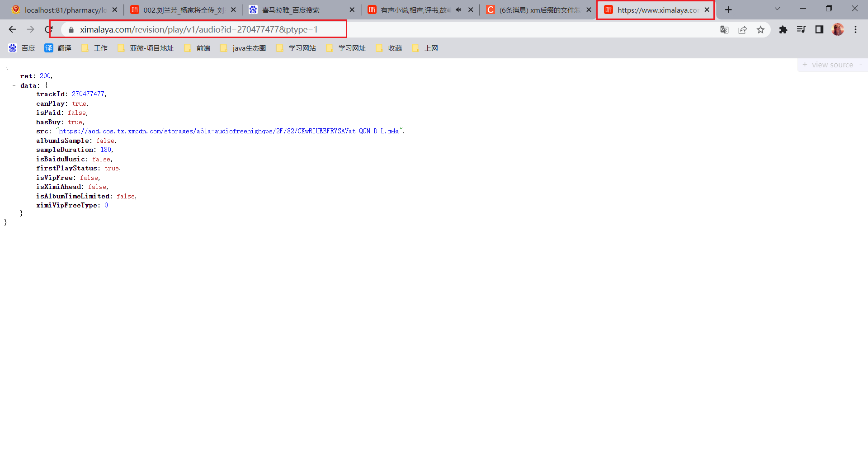
Task: Close the active ximalaya tab
Action: (x=707, y=9)
